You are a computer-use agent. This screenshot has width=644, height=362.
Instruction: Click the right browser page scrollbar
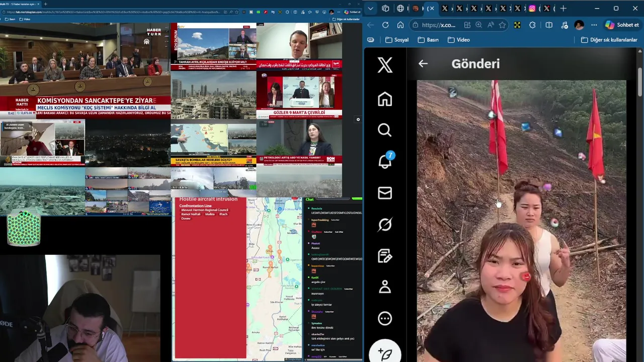[x=640, y=83]
